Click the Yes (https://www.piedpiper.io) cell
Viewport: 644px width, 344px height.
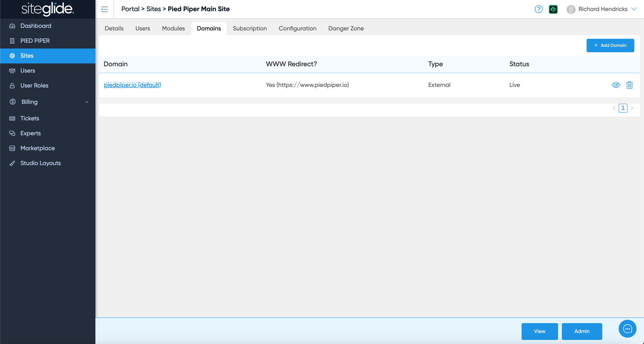click(x=307, y=85)
